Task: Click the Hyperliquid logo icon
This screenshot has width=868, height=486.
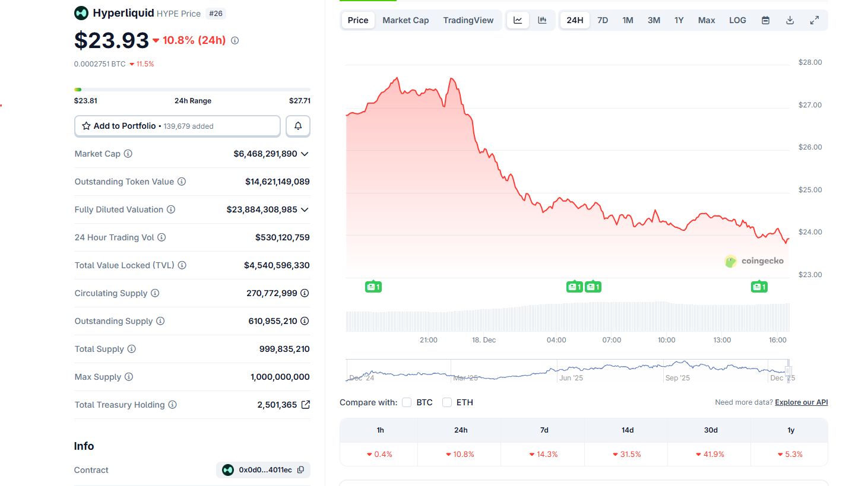Action: pyautogui.click(x=81, y=13)
